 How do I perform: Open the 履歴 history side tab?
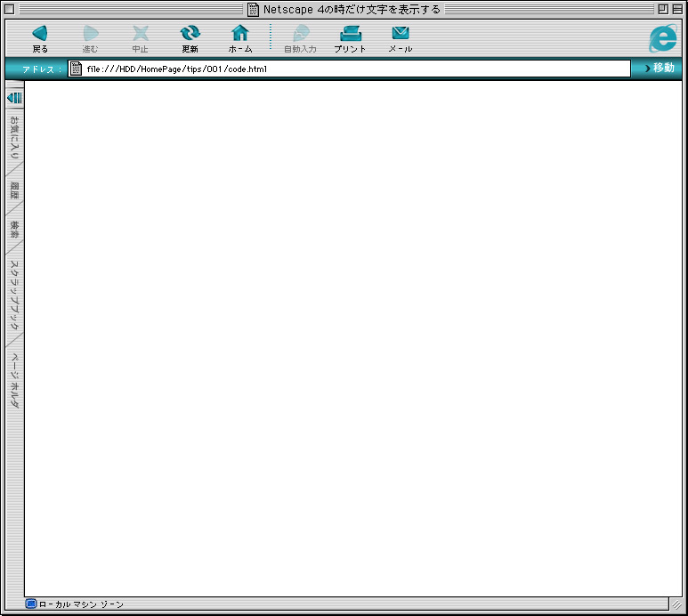coord(14,190)
